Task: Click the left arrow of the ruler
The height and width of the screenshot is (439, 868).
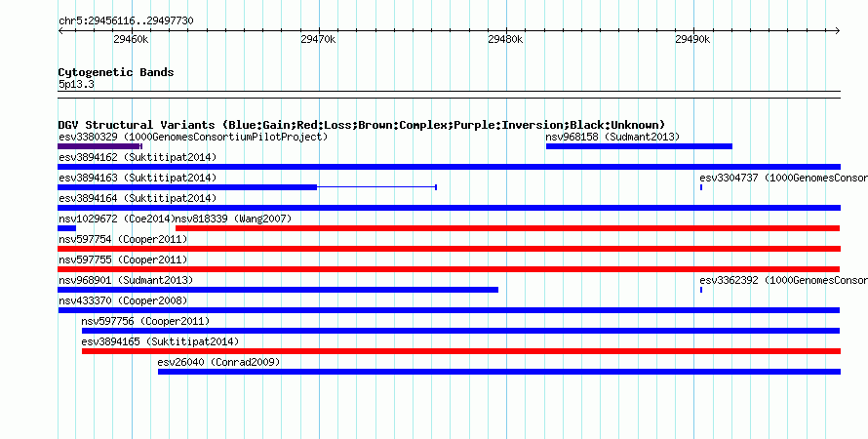Action: tap(60, 31)
